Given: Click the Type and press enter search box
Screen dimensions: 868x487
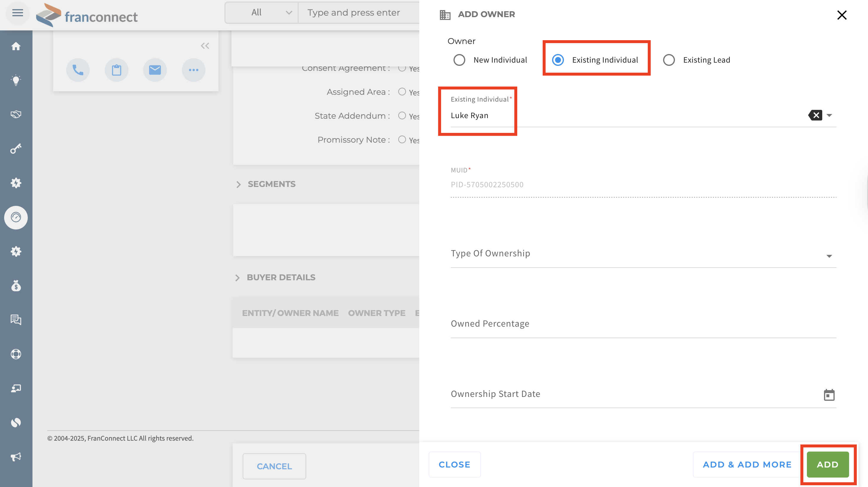Looking at the screenshot, I should pos(358,13).
